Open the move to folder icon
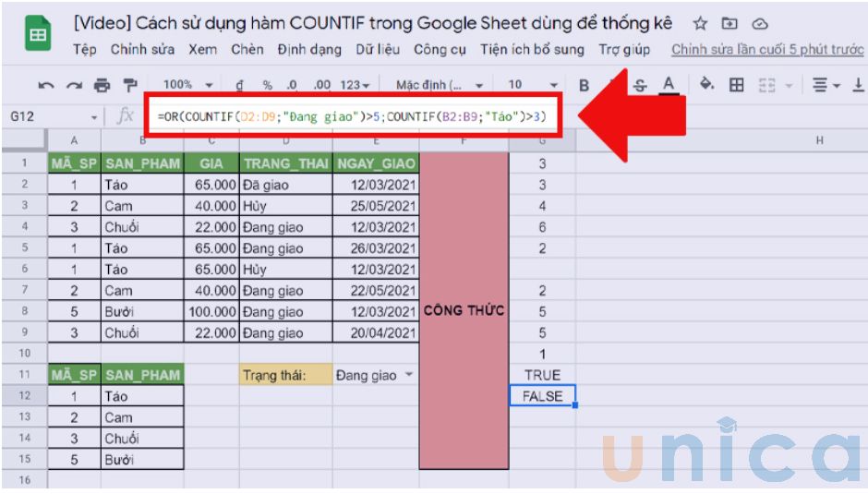 [729, 24]
